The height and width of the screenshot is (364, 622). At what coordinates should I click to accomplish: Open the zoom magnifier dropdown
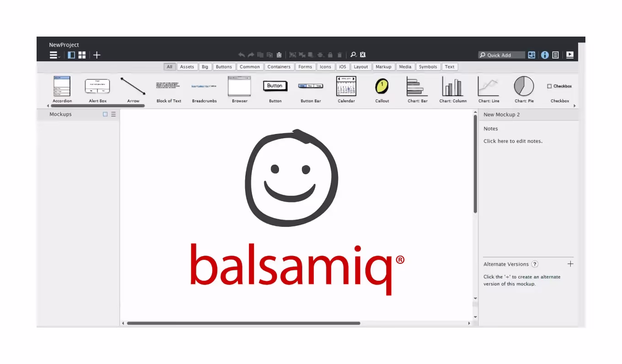[x=354, y=55]
